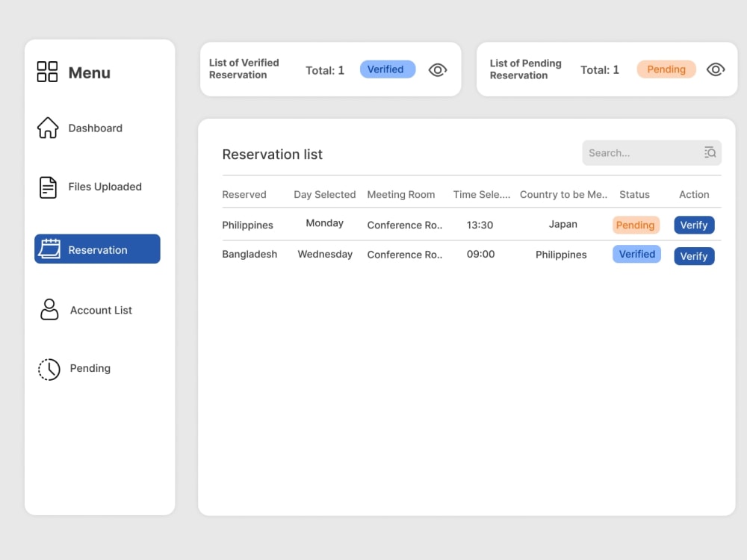
Task: Click the Reservation list heading
Action: (272, 155)
